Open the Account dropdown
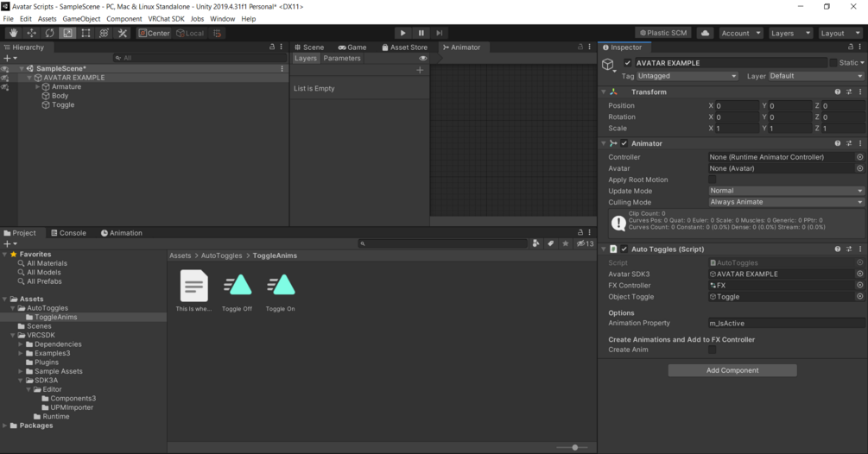Screen dimensions: 868x454 pyautogui.click(x=741, y=33)
